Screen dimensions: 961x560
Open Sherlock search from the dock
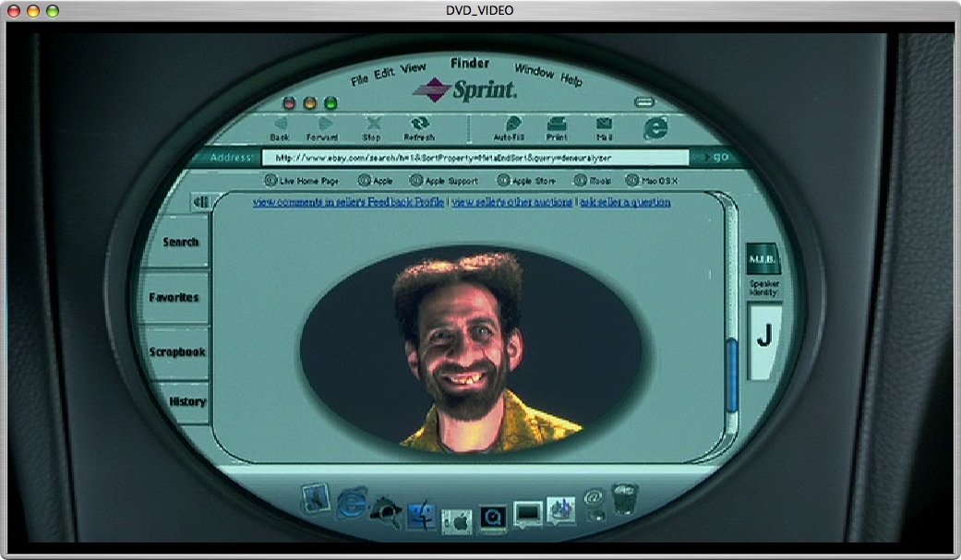point(386,507)
